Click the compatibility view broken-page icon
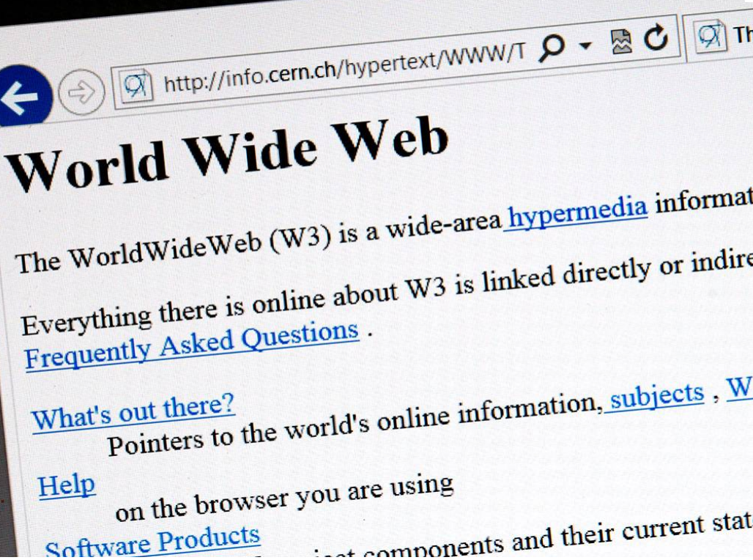 [621, 41]
